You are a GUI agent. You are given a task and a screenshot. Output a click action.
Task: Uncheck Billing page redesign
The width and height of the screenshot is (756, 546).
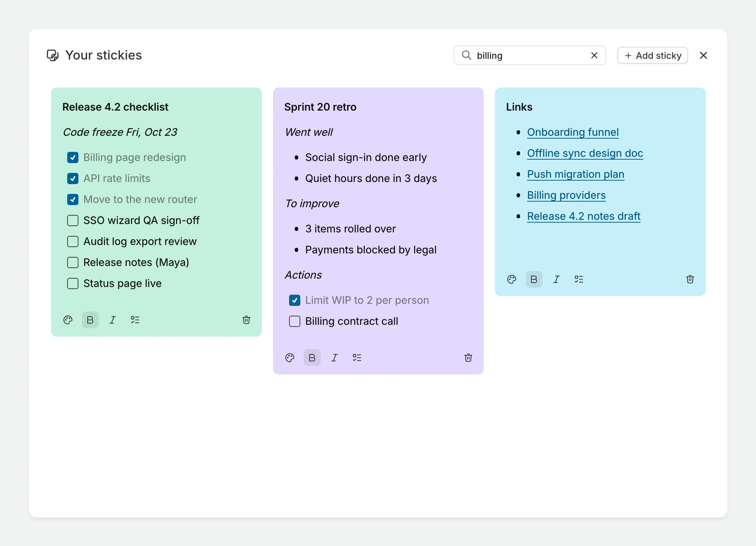click(73, 157)
